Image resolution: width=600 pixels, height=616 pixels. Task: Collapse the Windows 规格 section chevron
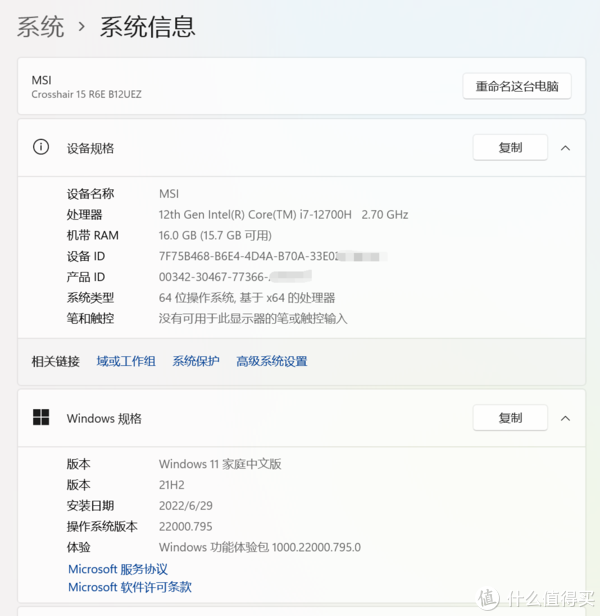(x=565, y=418)
